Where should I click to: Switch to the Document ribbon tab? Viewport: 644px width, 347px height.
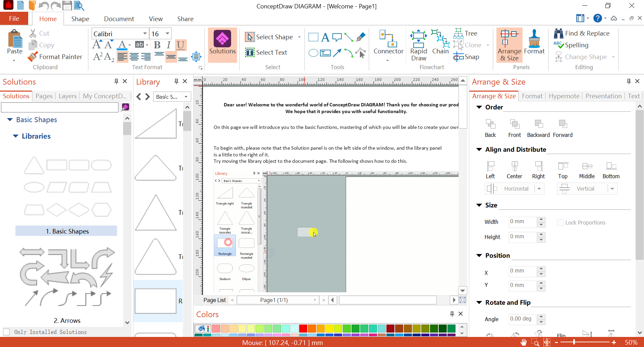tap(119, 19)
